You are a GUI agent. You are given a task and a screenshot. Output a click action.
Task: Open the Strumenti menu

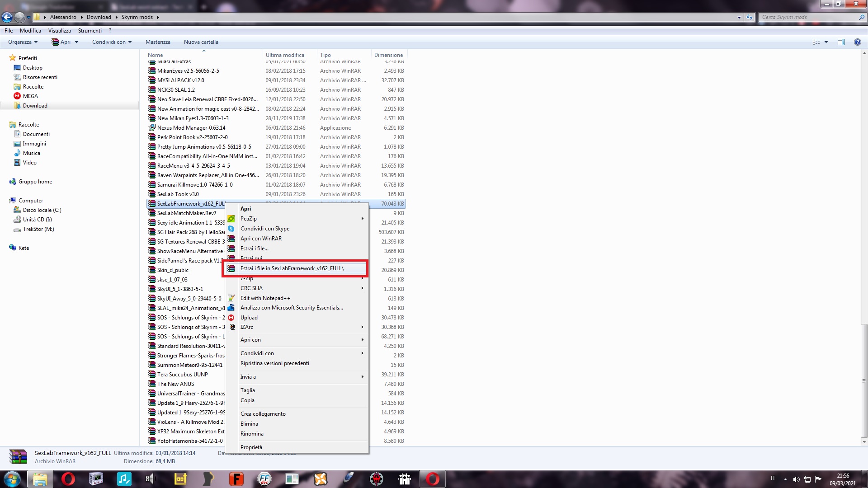pyautogui.click(x=90, y=30)
